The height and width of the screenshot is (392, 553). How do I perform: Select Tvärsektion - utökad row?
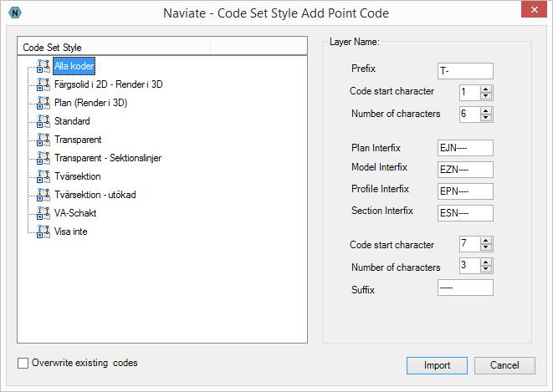coord(95,195)
